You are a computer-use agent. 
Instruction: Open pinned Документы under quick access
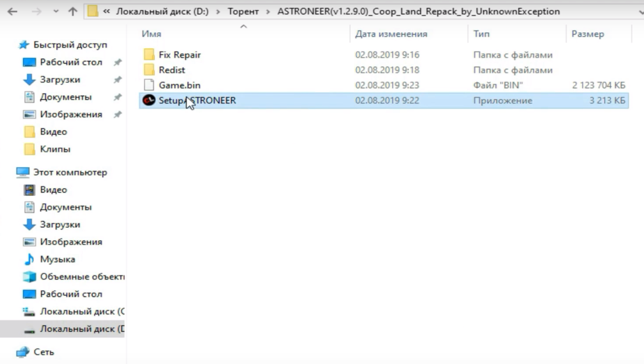pos(66,97)
